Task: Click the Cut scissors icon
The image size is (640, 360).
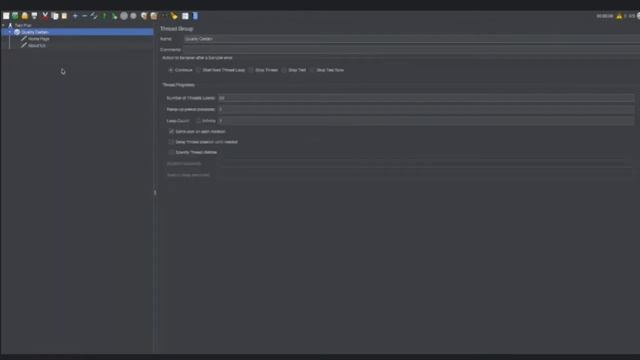Action: coord(45,16)
